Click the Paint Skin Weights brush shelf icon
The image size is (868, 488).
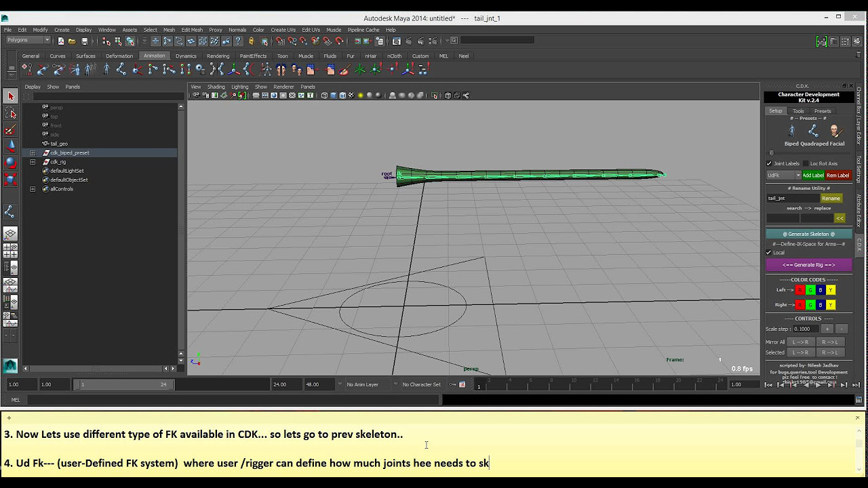click(344, 69)
